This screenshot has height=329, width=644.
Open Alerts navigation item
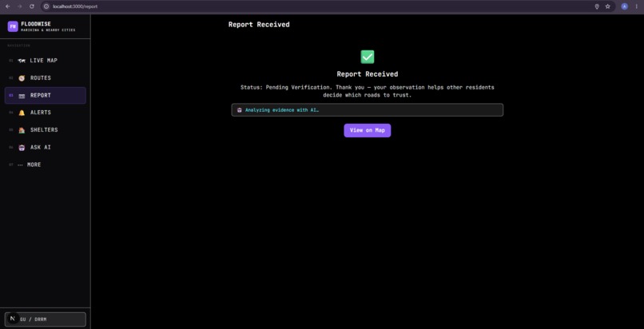46,113
